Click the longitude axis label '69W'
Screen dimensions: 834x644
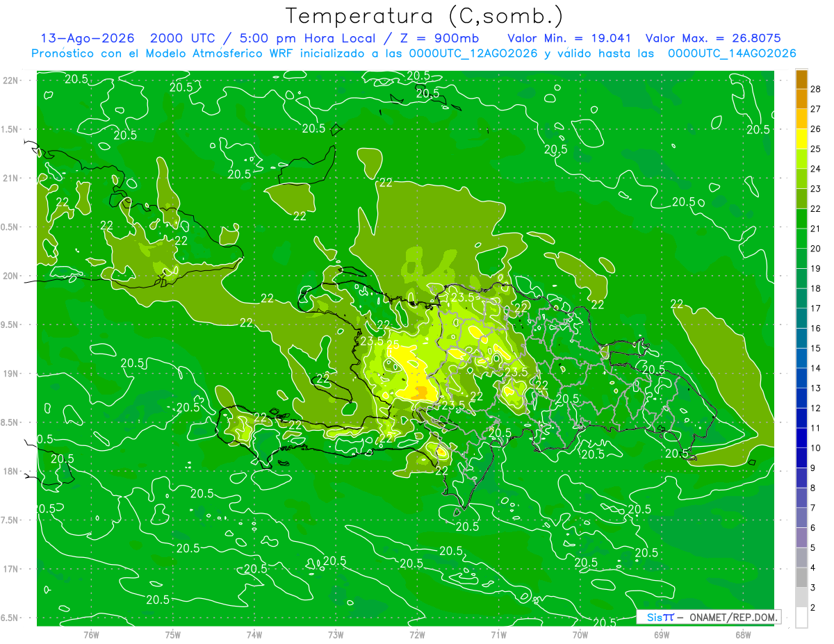pyautogui.click(x=662, y=634)
